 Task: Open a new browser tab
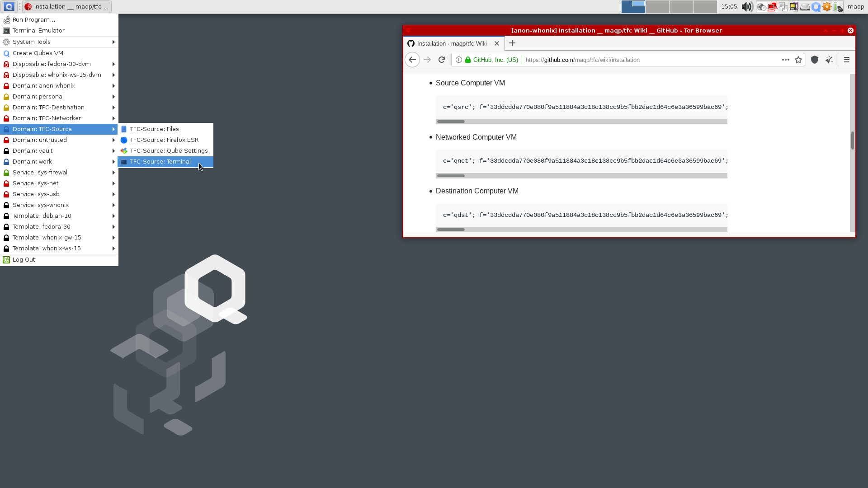click(x=512, y=43)
